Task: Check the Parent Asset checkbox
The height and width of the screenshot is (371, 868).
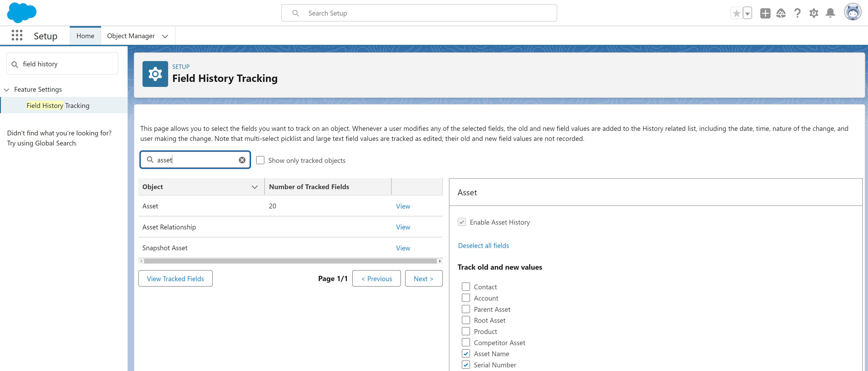Action: coord(466,309)
